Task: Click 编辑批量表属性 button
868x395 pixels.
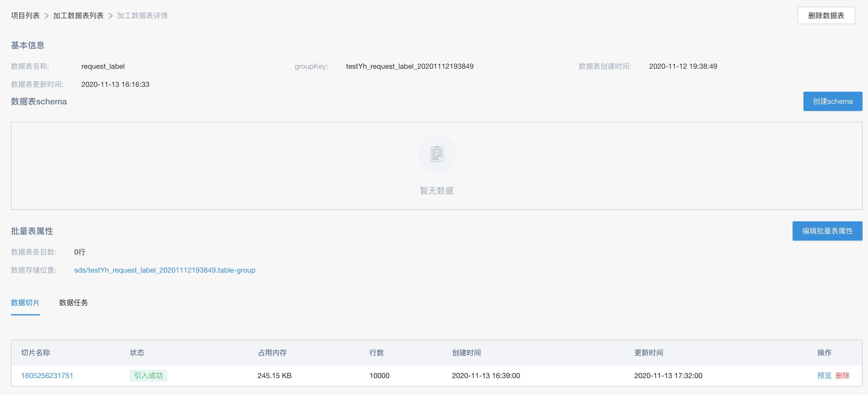Action: (827, 231)
